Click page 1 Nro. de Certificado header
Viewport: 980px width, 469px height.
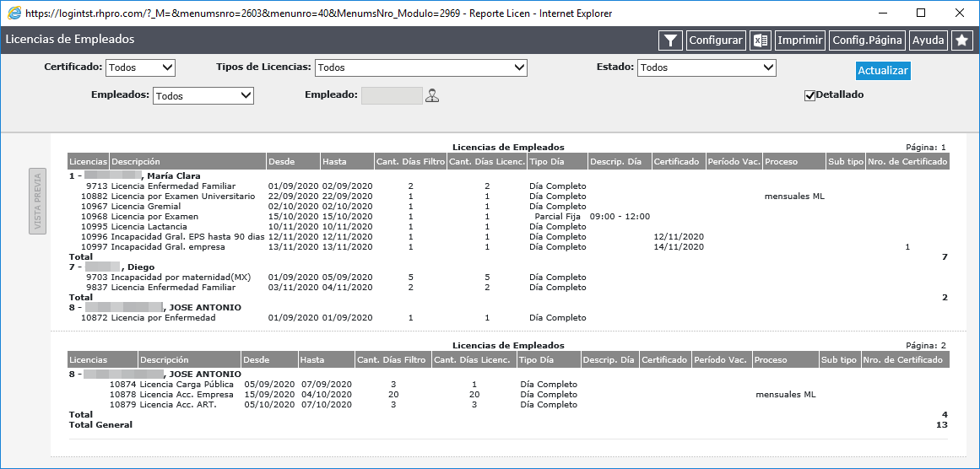(x=907, y=161)
